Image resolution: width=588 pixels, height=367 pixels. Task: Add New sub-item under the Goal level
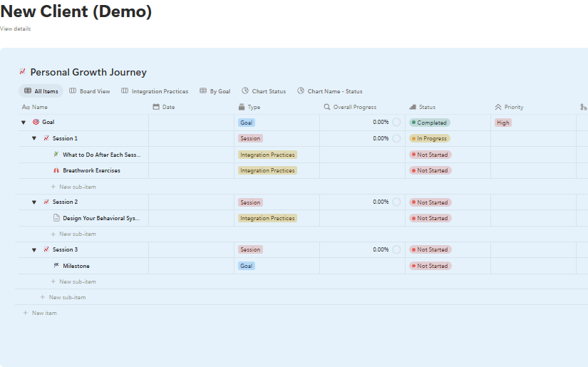click(63, 297)
